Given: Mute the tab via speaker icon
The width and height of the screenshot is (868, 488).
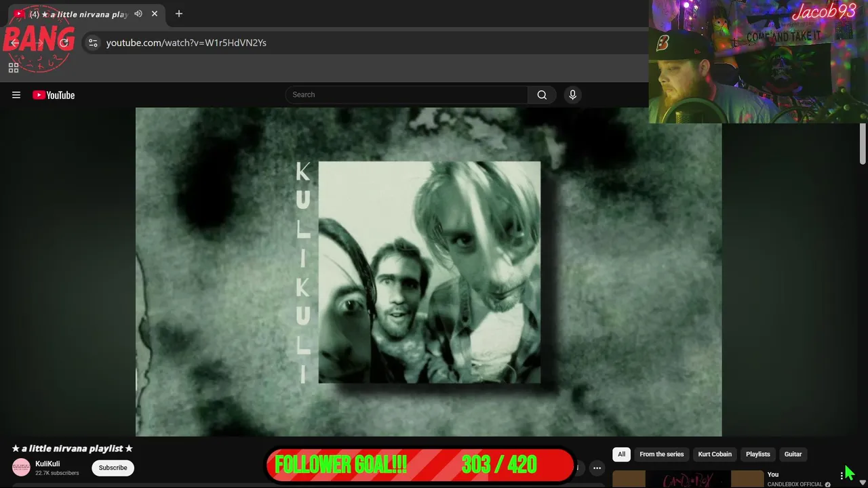Looking at the screenshot, I should (x=138, y=14).
